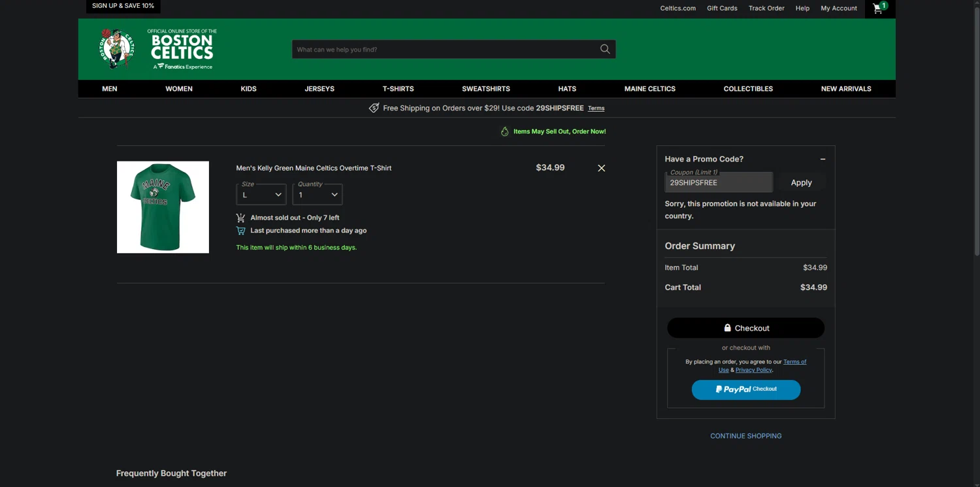The width and height of the screenshot is (980, 487).
Task: Open the promo banner Terms link
Action: click(x=596, y=109)
